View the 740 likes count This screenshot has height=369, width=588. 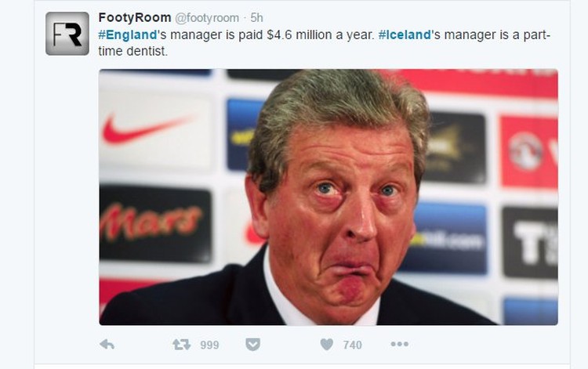[353, 345]
